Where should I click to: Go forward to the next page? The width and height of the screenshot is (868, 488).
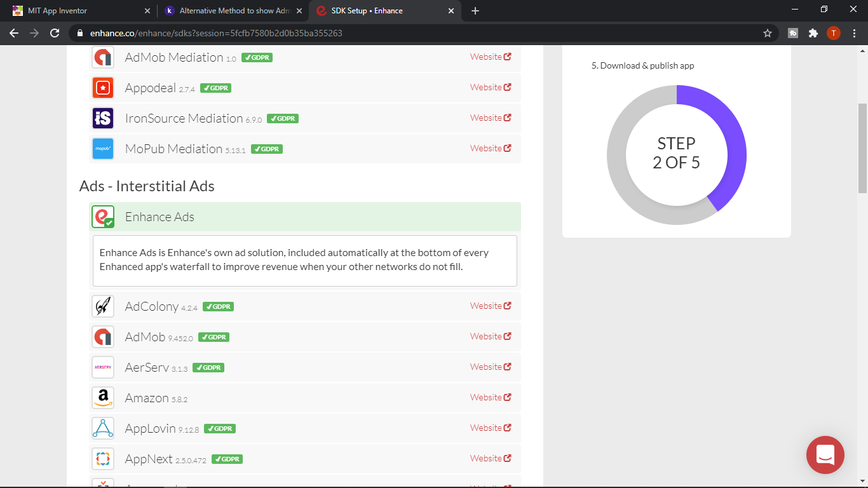click(34, 33)
